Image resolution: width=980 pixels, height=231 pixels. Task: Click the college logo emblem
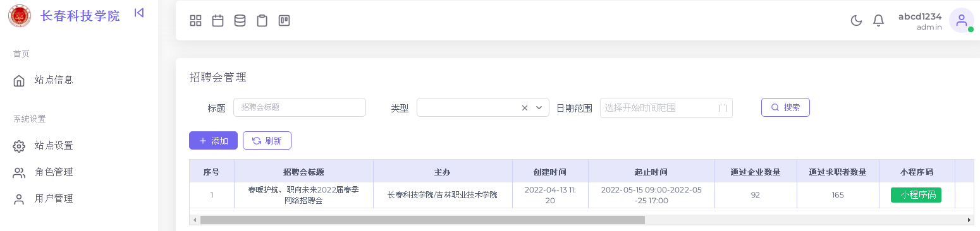(x=20, y=16)
